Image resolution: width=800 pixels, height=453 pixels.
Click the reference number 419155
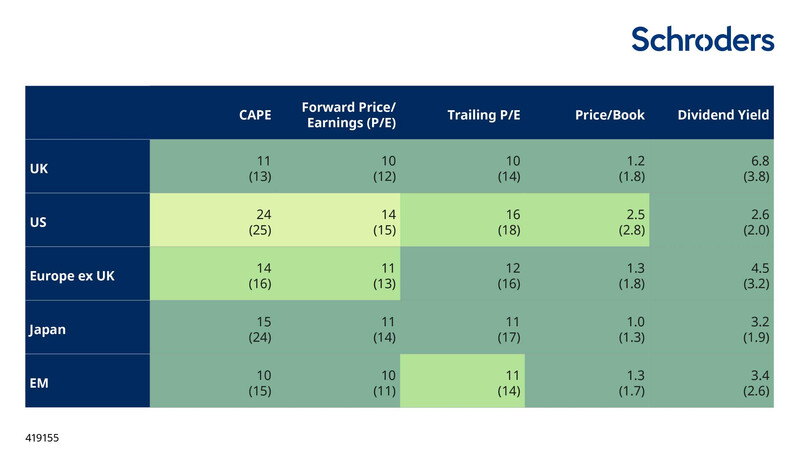(x=45, y=438)
